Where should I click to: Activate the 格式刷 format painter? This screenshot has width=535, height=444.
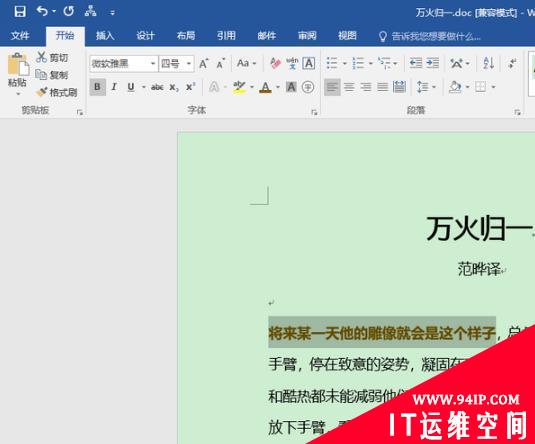tap(57, 92)
